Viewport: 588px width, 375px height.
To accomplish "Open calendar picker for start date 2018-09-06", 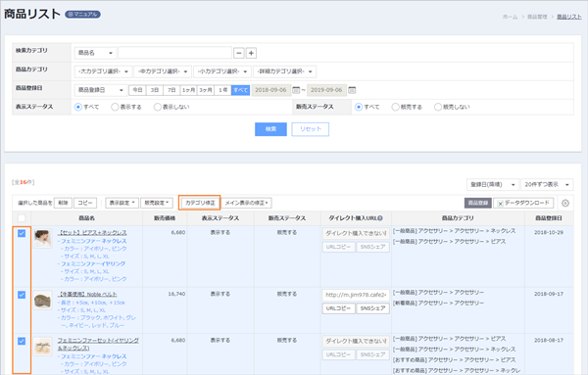I will [296, 90].
